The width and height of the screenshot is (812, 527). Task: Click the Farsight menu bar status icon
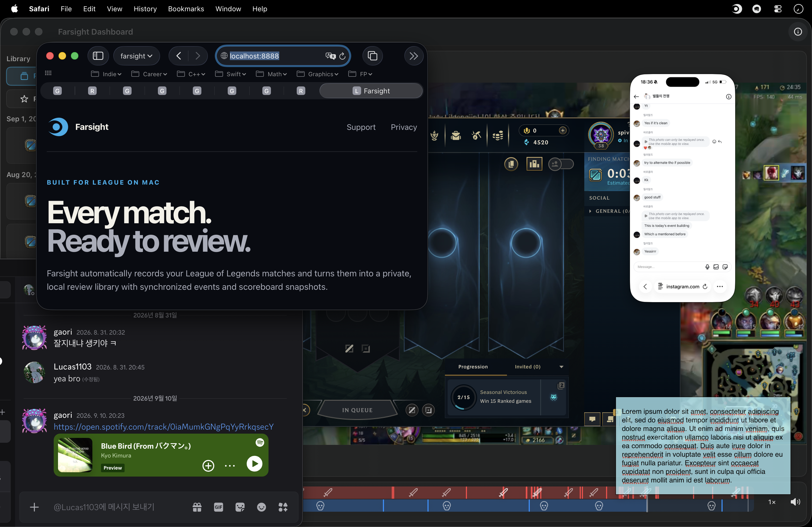[x=737, y=9]
